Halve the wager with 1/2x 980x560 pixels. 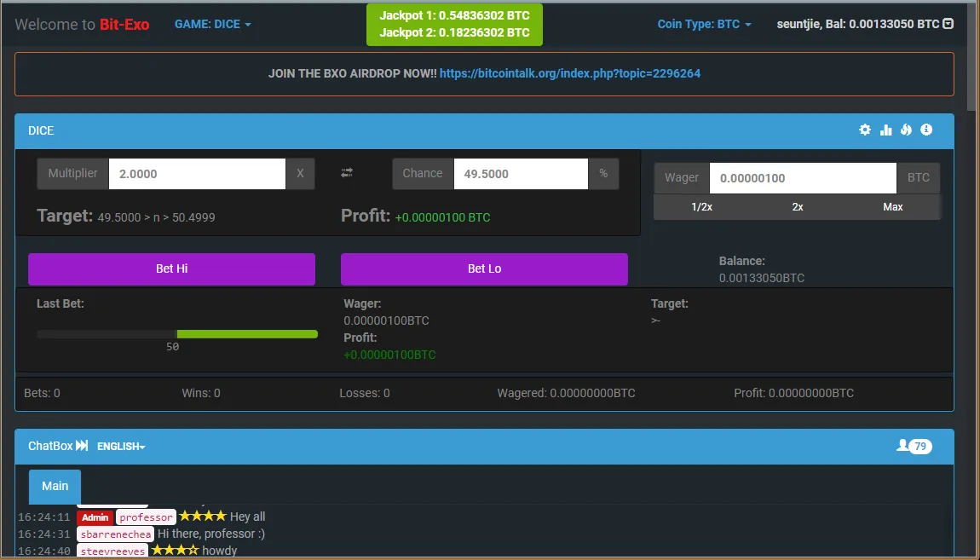tap(701, 207)
